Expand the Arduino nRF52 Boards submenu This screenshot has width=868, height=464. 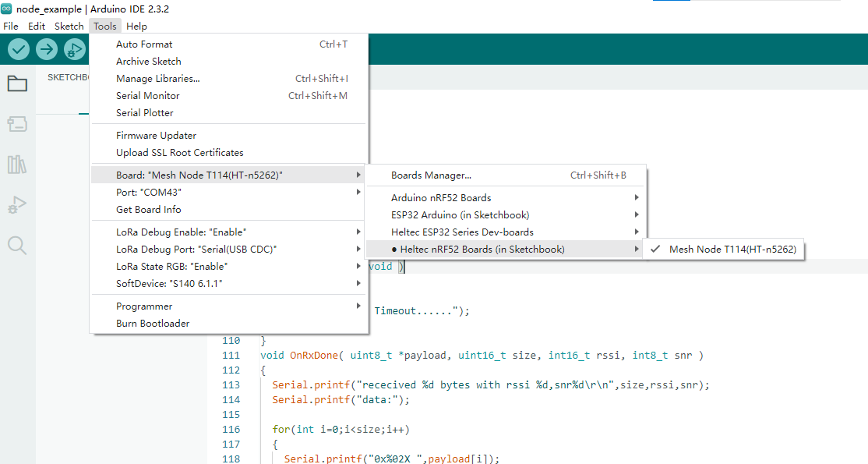click(441, 198)
